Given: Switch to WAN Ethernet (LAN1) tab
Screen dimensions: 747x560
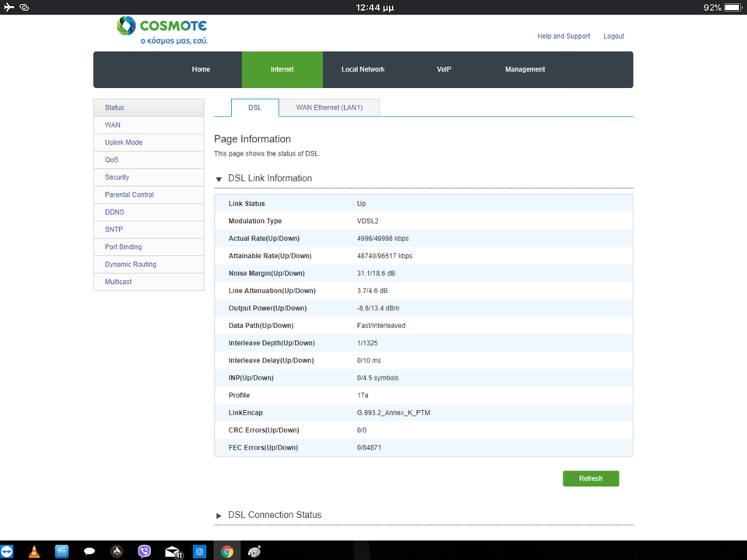Looking at the screenshot, I should [329, 107].
